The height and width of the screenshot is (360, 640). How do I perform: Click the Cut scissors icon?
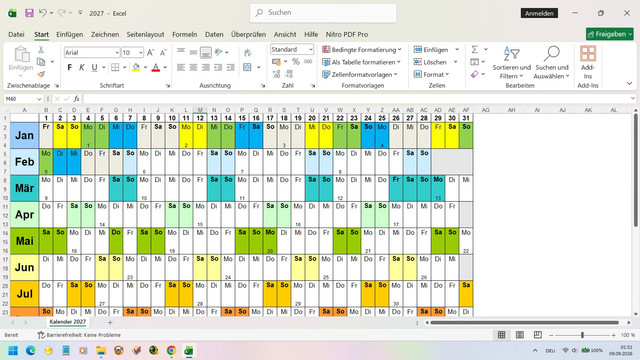pos(41,50)
